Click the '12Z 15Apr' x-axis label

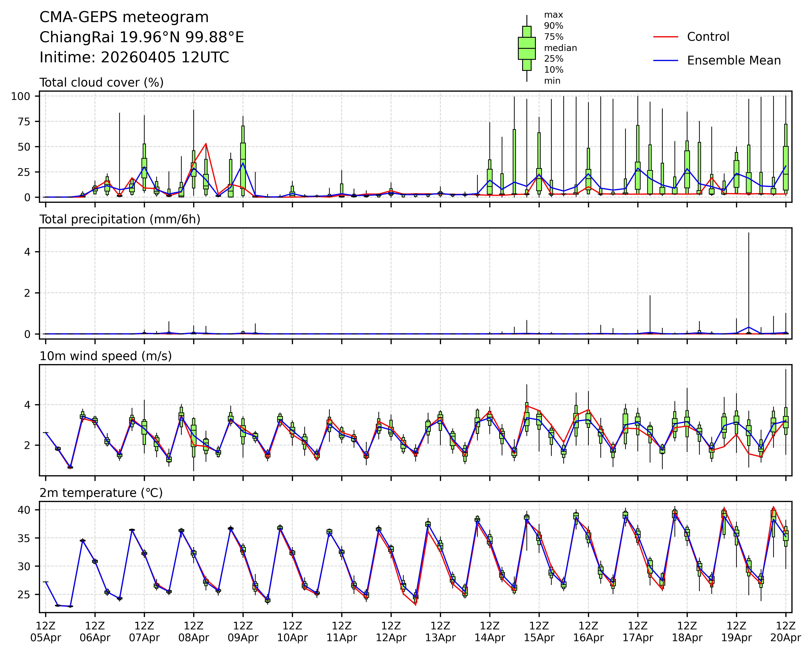[539, 632]
